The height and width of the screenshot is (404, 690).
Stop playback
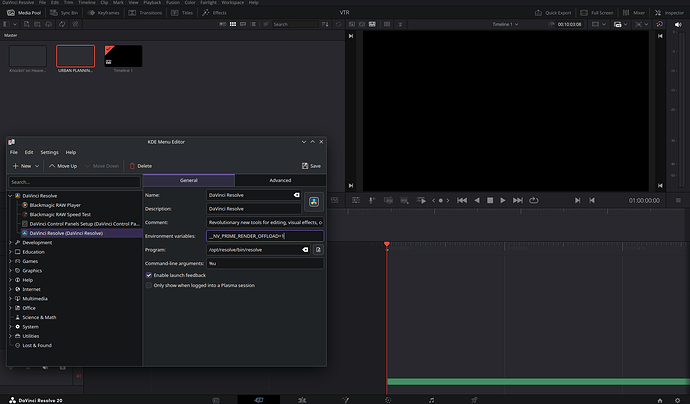tap(490, 200)
